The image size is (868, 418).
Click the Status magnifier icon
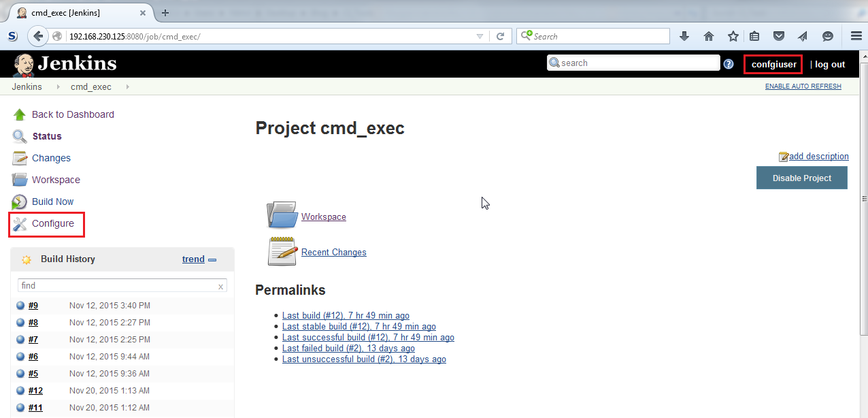(x=19, y=135)
